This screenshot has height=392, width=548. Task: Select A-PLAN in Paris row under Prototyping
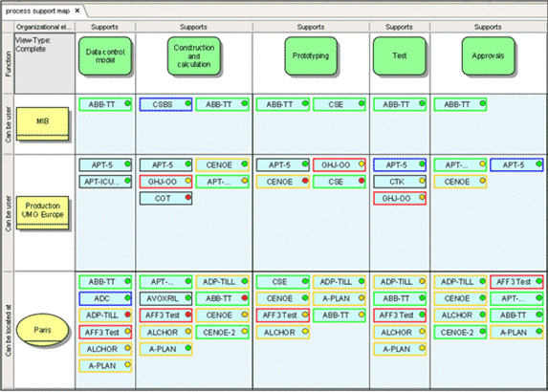(x=340, y=298)
